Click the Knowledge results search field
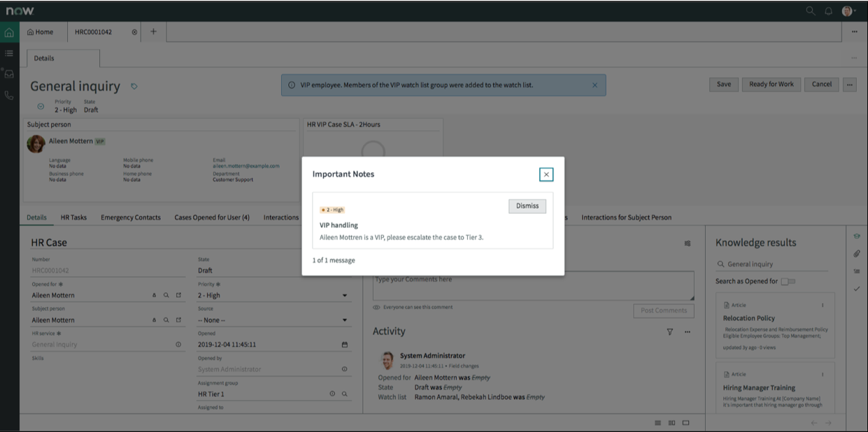Viewport: 868px width, 432px height. click(771, 264)
